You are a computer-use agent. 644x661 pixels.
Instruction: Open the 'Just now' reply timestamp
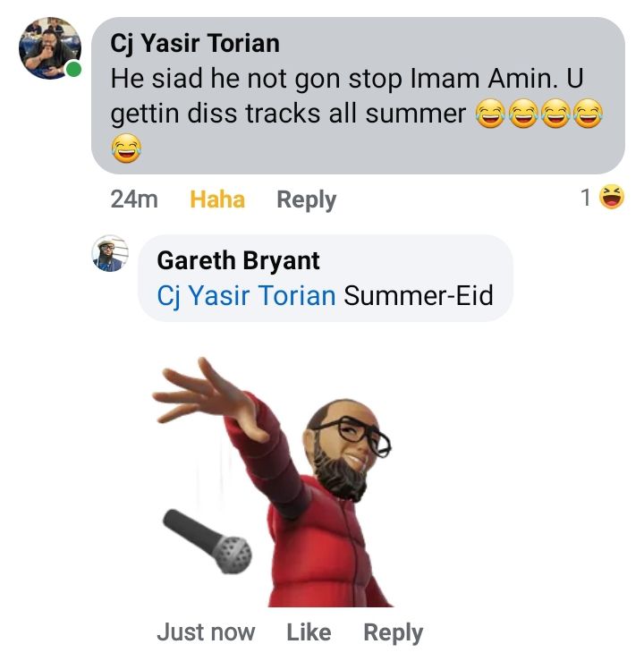tap(206, 632)
